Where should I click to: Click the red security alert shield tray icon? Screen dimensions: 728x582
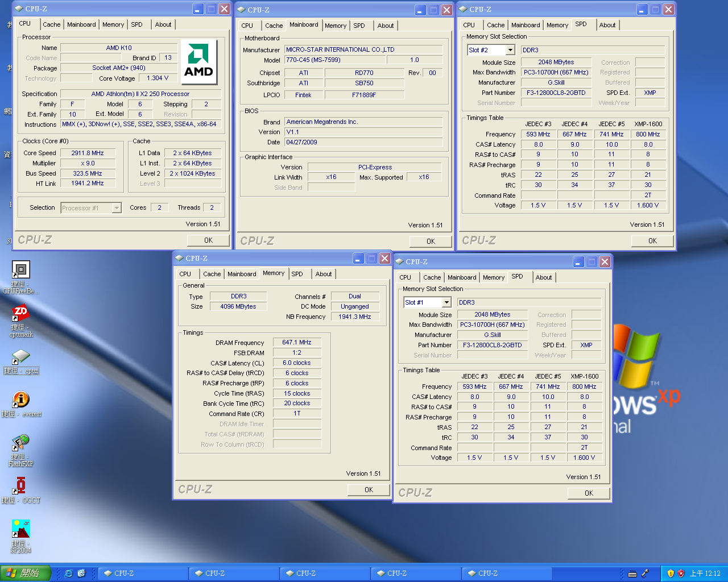(681, 573)
